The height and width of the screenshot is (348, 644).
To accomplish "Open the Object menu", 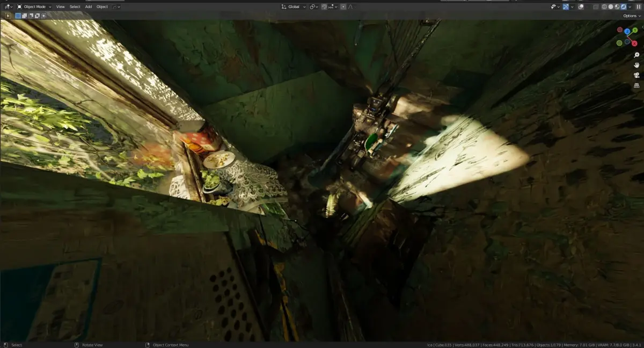I will (x=102, y=7).
